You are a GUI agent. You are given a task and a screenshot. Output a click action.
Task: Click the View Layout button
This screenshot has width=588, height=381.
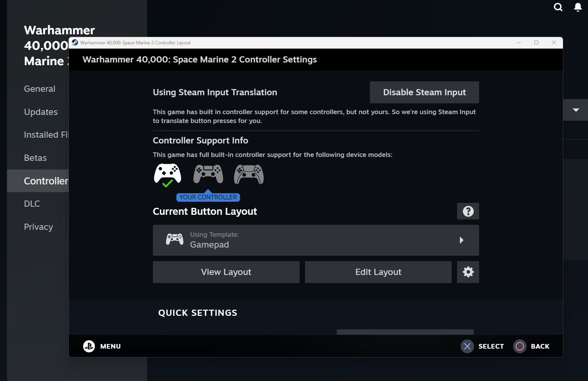pyautogui.click(x=226, y=272)
